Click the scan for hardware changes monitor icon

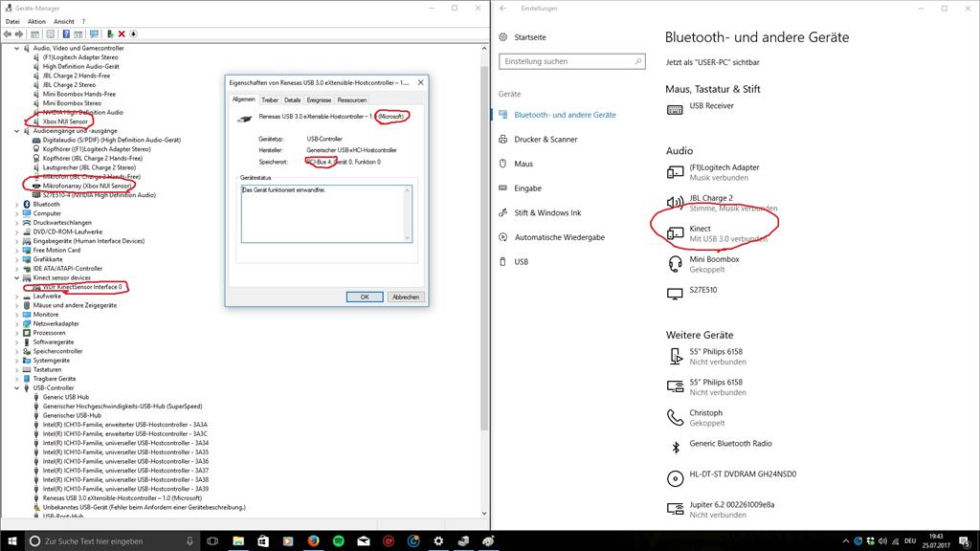(94, 34)
